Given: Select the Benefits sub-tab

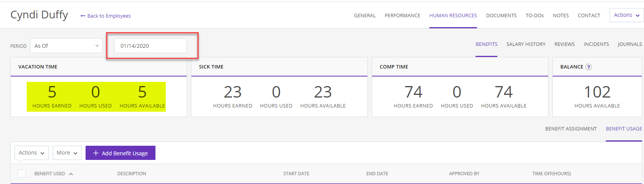Looking at the screenshot, I should pos(486,44).
